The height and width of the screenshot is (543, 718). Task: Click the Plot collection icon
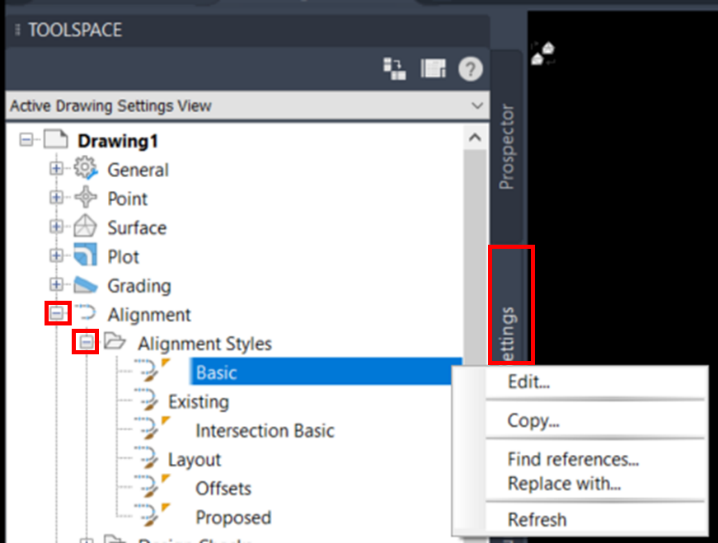(86, 257)
